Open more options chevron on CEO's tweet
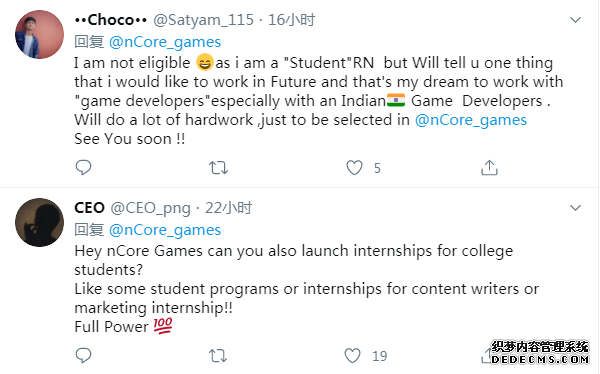The image size is (600, 374). 575,208
